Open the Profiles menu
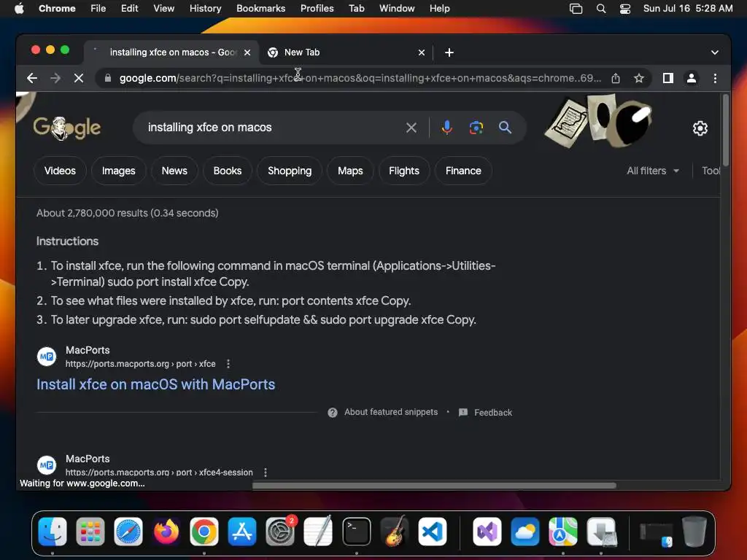This screenshot has height=560, width=747. [317, 9]
